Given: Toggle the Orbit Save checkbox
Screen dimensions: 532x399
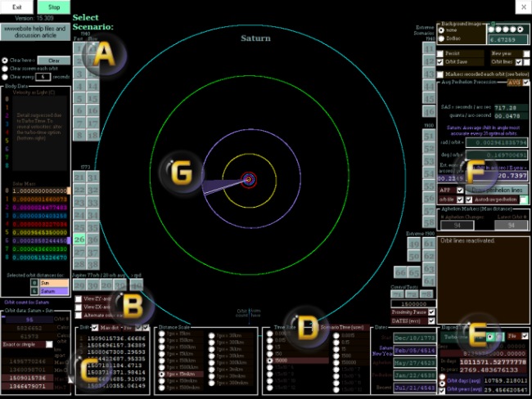Looking at the screenshot, I should [441, 61].
